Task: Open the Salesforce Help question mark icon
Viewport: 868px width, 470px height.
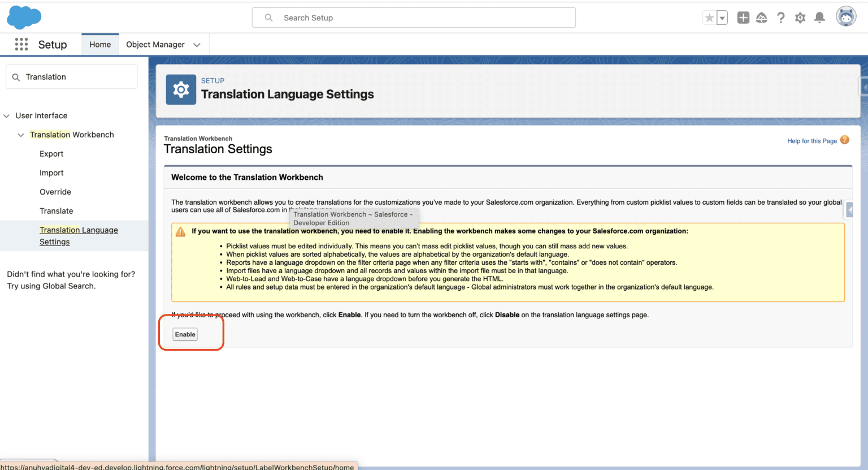Action: click(781, 18)
